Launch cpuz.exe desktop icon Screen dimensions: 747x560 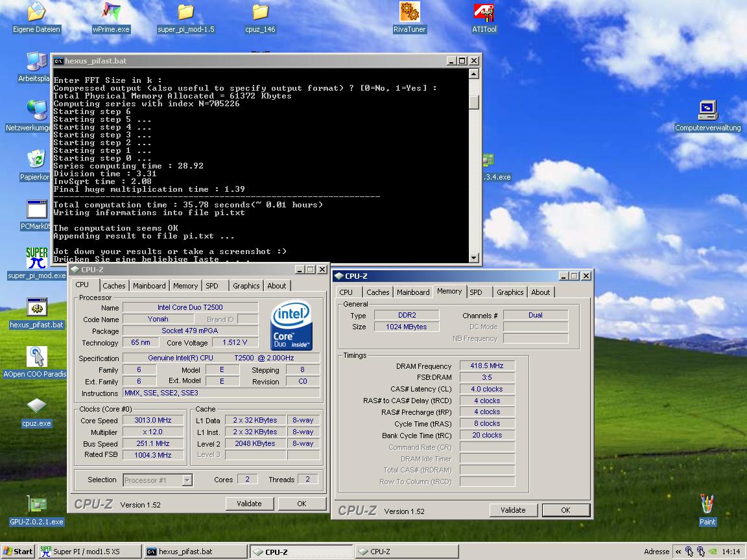point(36,406)
